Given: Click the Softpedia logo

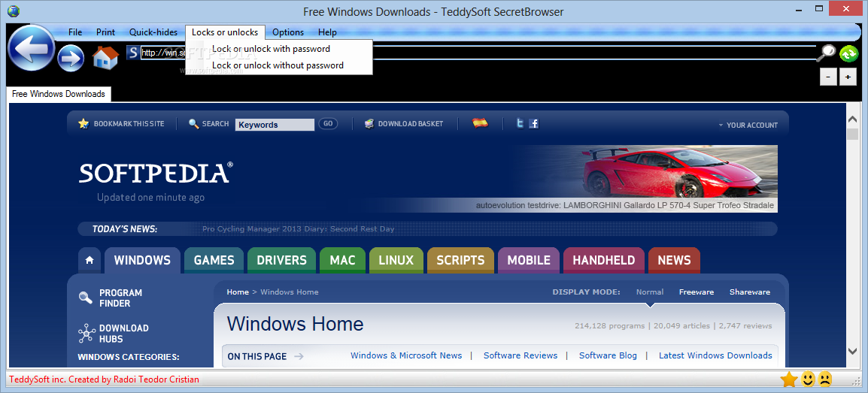Looking at the screenshot, I should [x=156, y=173].
